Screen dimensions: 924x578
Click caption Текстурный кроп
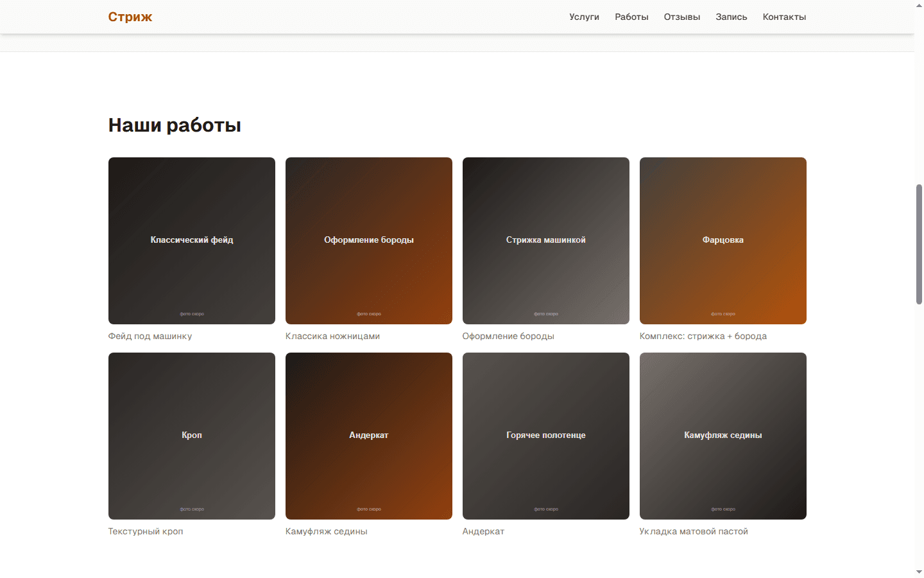tap(146, 531)
